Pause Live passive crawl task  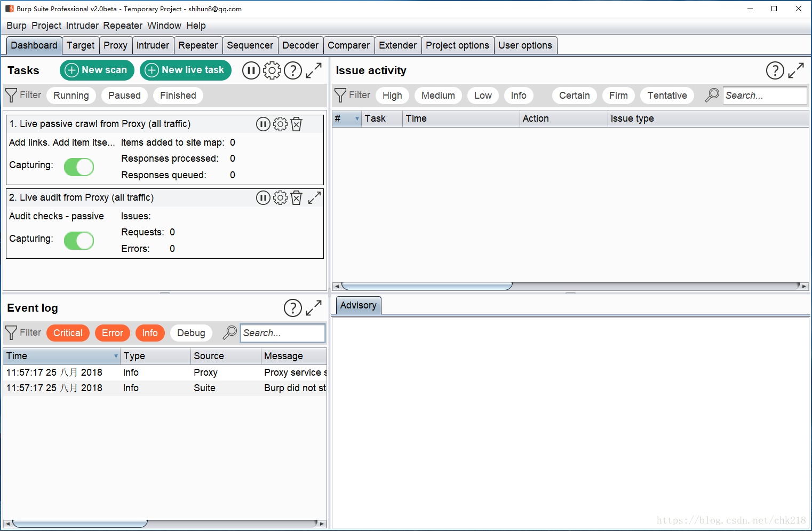pyautogui.click(x=263, y=124)
